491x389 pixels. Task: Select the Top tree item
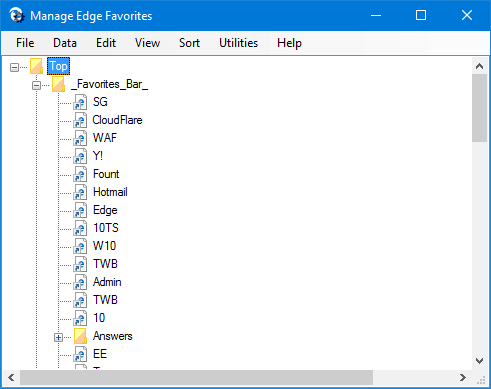pyautogui.click(x=59, y=66)
